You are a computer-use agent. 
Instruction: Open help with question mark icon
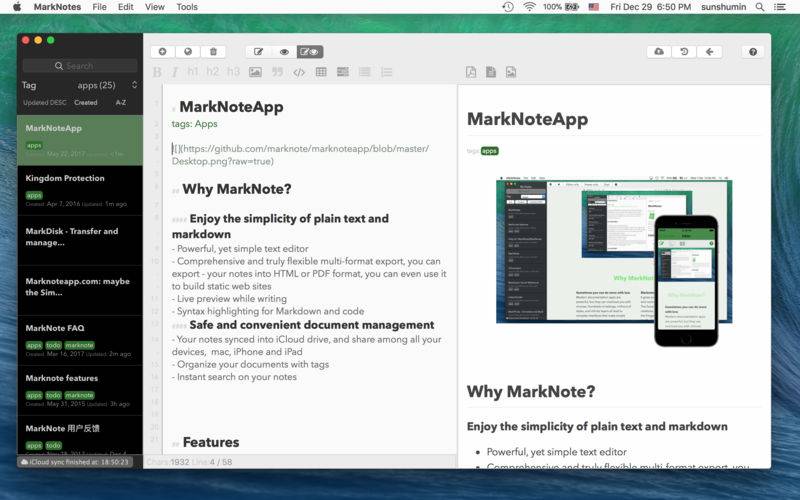click(x=753, y=52)
